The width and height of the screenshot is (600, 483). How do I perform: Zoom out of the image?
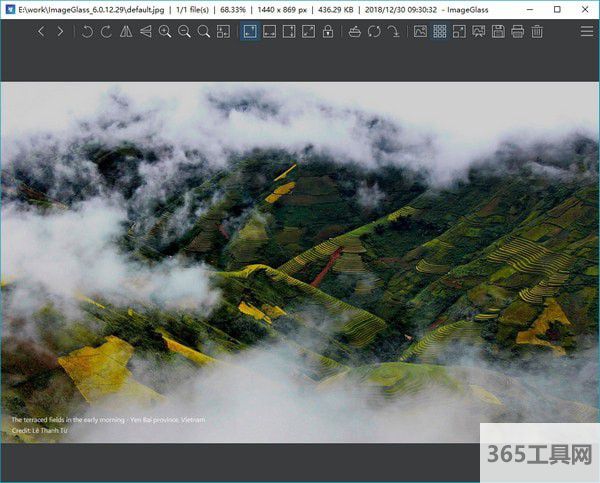184,32
